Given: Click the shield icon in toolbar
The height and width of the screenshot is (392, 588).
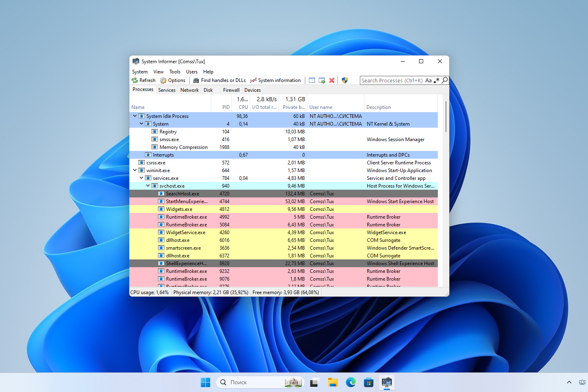Looking at the screenshot, I should click(345, 80).
